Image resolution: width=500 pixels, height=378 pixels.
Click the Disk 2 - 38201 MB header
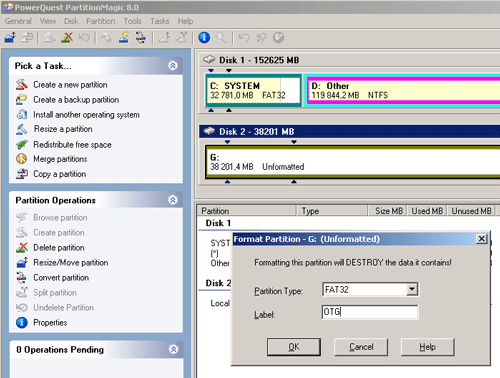pos(349,132)
